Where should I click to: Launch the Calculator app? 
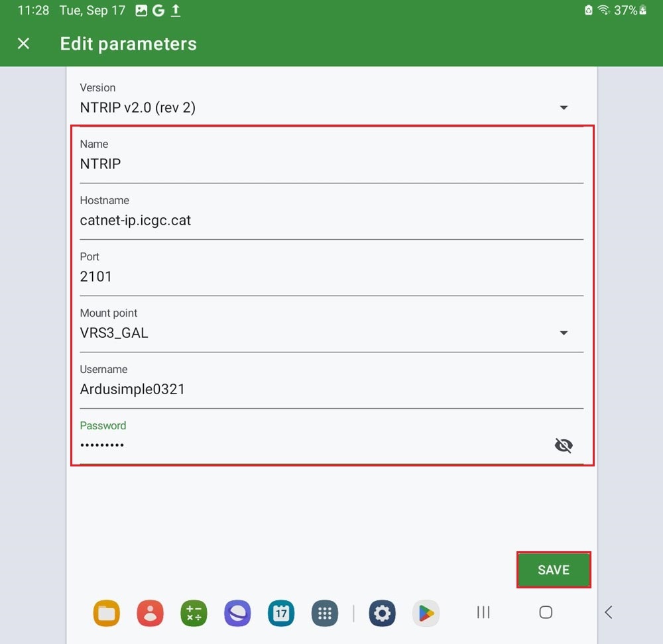[194, 613]
